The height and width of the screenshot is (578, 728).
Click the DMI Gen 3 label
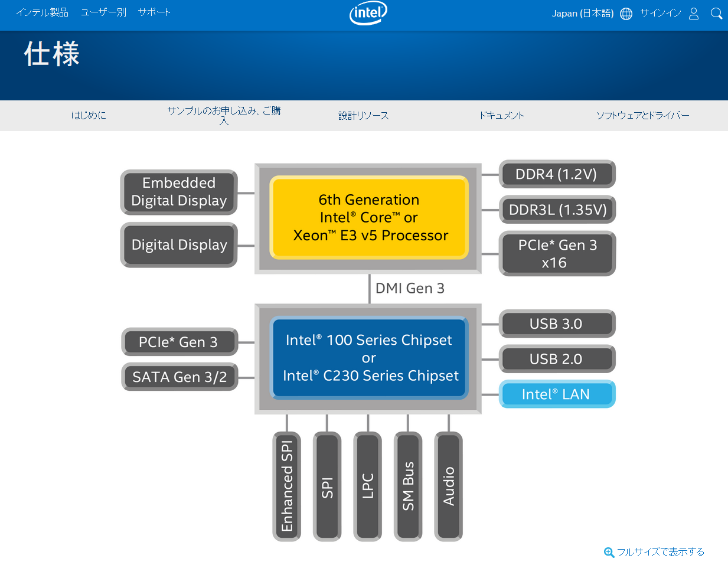[x=410, y=288]
